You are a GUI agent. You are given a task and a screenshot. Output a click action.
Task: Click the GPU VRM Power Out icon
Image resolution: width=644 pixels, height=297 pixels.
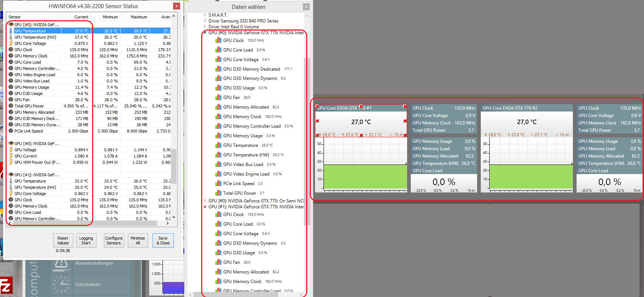pos(11,162)
